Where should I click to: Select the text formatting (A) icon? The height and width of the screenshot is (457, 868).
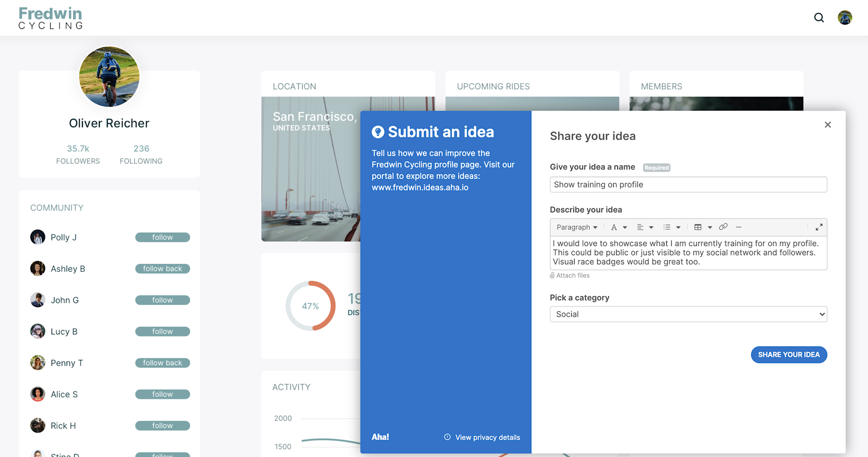[613, 227]
